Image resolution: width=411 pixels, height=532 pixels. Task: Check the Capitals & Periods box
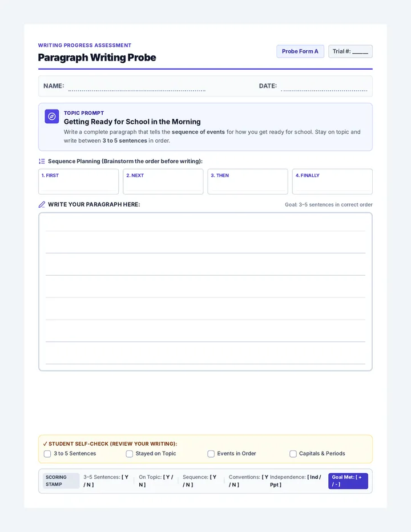coord(293,454)
